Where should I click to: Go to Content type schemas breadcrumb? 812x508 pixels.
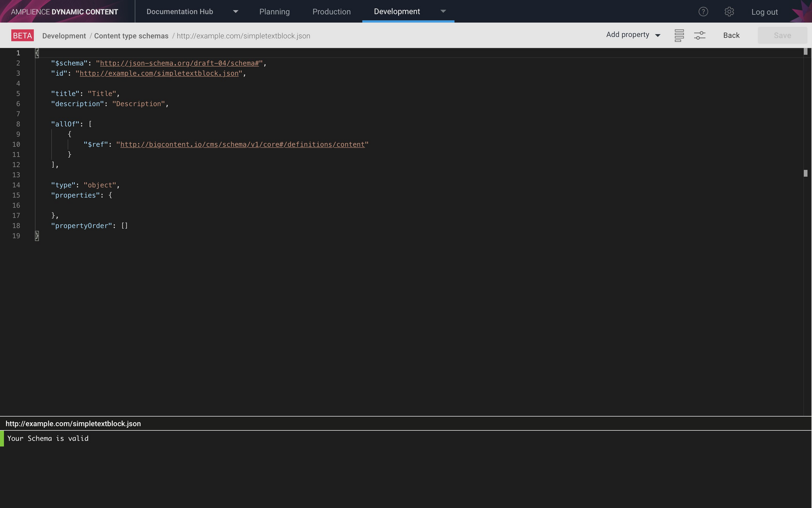[131, 36]
